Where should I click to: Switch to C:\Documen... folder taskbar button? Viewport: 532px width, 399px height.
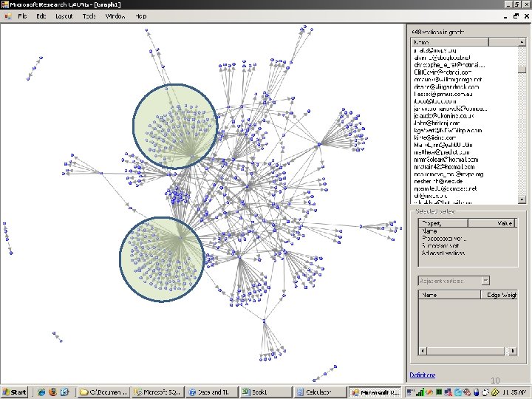104,392
